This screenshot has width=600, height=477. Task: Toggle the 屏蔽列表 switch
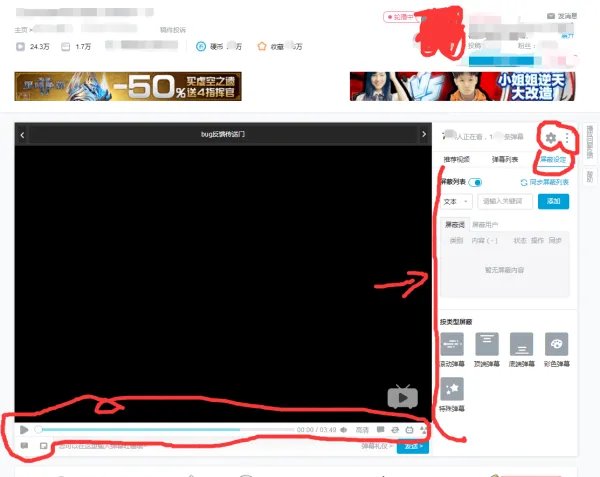(x=475, y=182)
